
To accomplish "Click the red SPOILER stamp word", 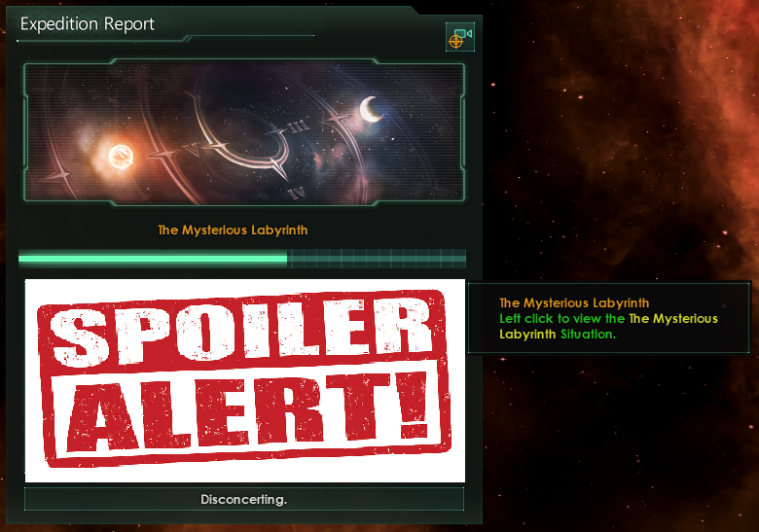I will (x=240, y=333).
